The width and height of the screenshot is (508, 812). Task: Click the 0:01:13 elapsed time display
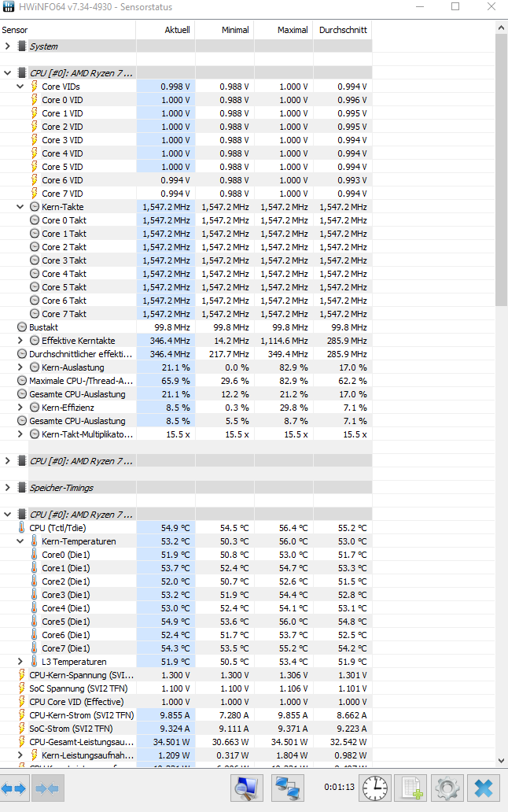coord(340,787)
